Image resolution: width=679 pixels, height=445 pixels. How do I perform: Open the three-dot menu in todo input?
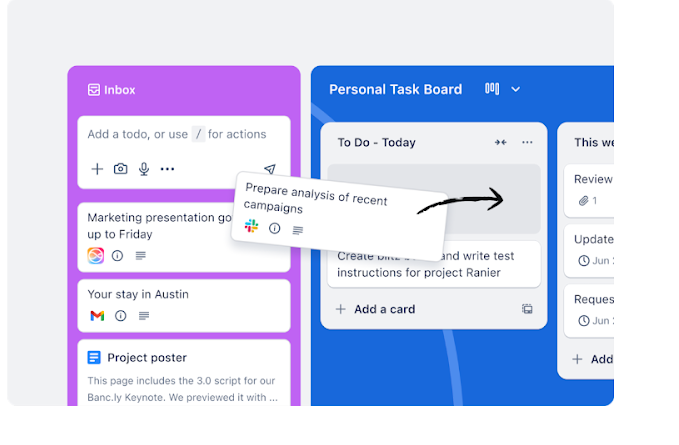point(167,169)
